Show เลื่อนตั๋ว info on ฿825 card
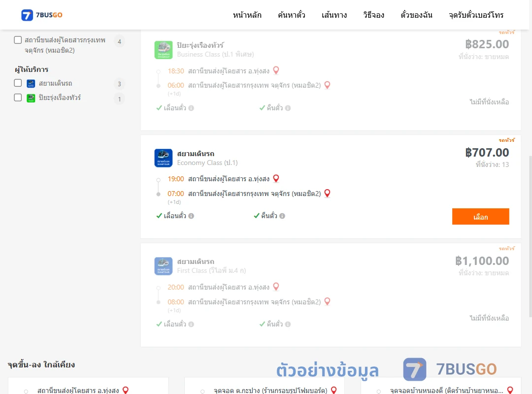 click(191, 108)
